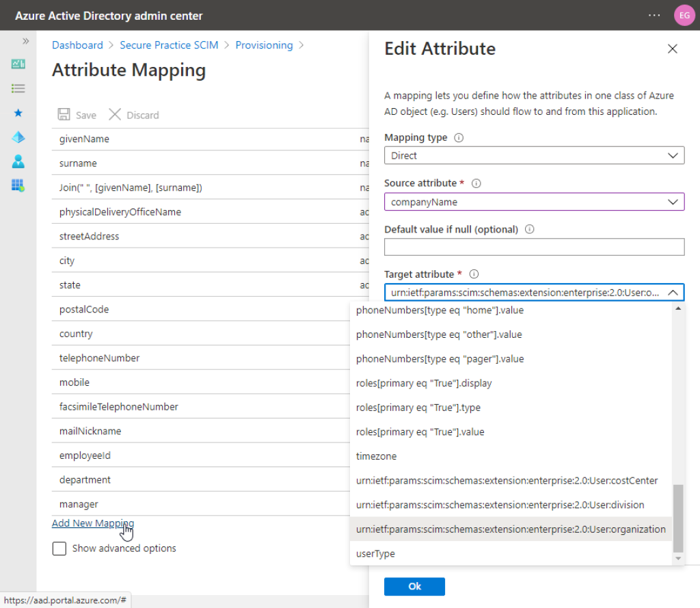Open the Source attribute dropdown
The width and height of the screenshot is (700, 608).
click(x=534, y=202)
